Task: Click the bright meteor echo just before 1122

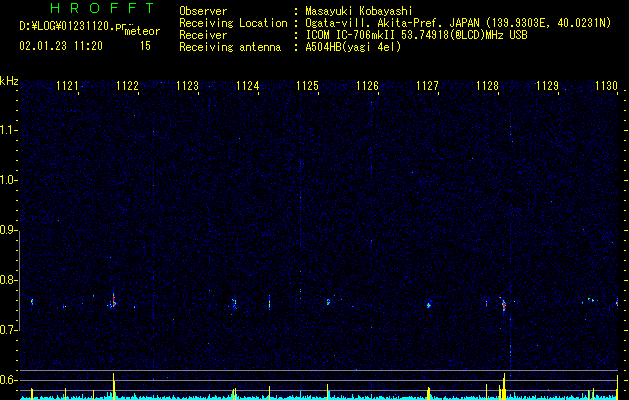Action: pos(114,301)
